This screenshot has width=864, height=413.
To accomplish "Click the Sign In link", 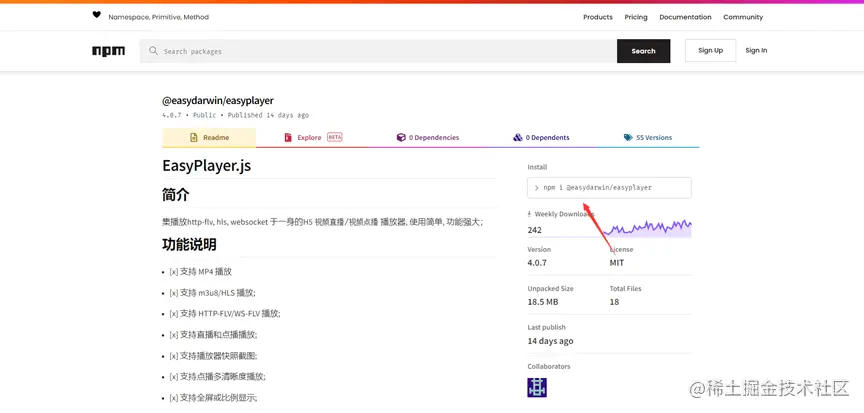I will (756, 51).
